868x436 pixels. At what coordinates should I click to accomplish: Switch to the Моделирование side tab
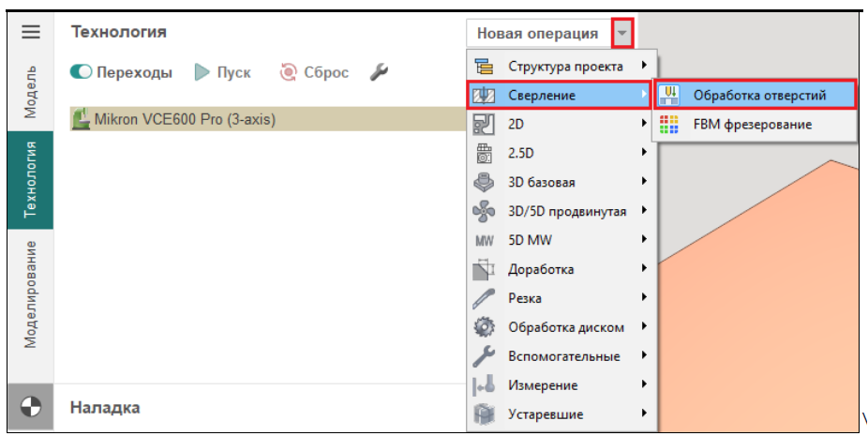[31, 294]
